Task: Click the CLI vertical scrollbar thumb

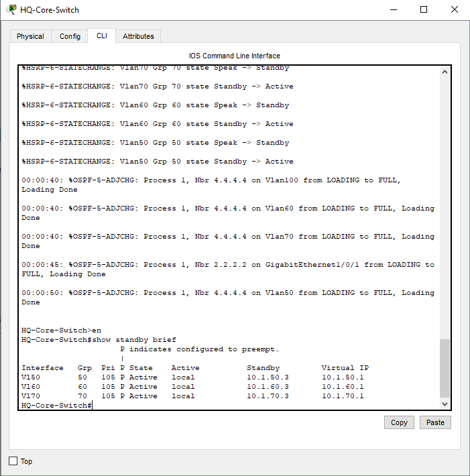Action: [x=445, y=368]
